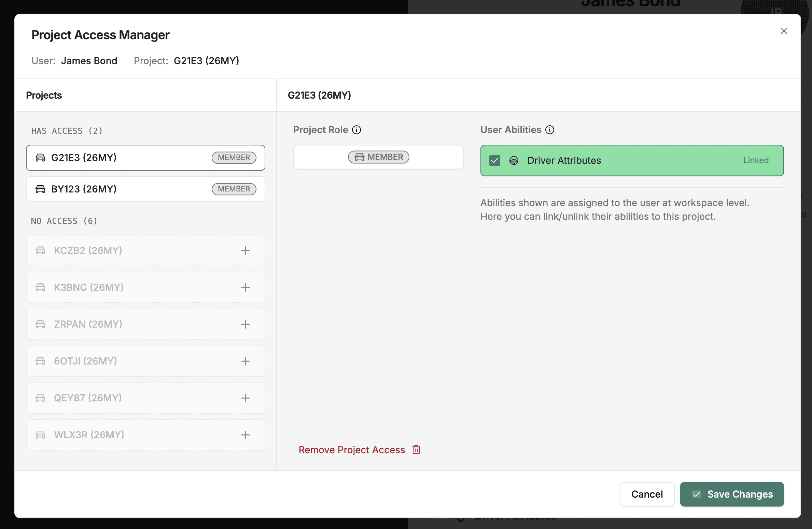Add access to QEY87 (26MY) with plus icon
The width and height of the screenshot is (812, 529).
click(246, 398)
